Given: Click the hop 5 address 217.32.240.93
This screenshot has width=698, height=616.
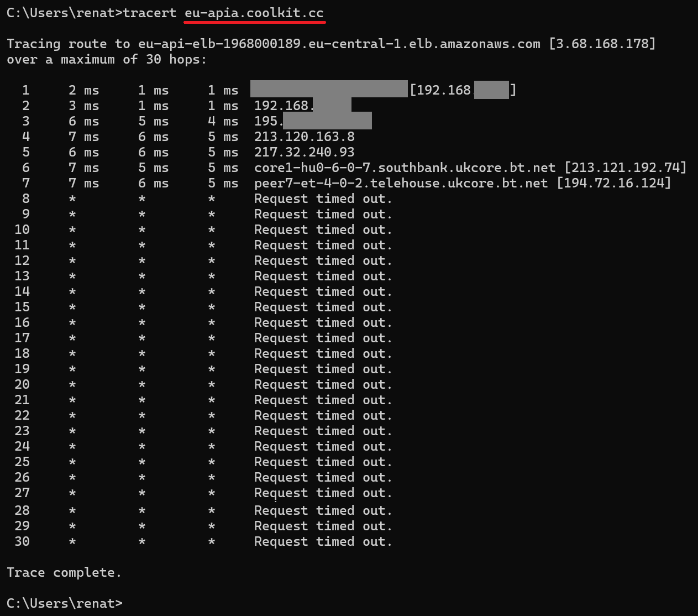Looking at the screenshot, I should [304, 152].
